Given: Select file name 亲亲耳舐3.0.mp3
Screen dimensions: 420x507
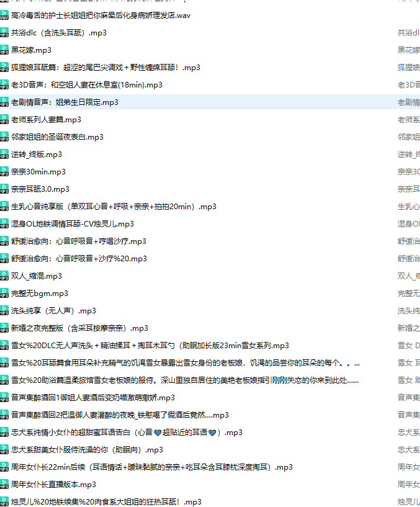Looking at the screenshot, I should point(40,189).
